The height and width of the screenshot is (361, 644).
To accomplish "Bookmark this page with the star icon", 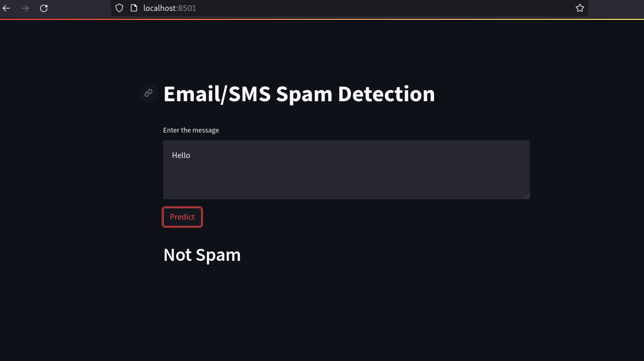I will (x=580, y=8).
